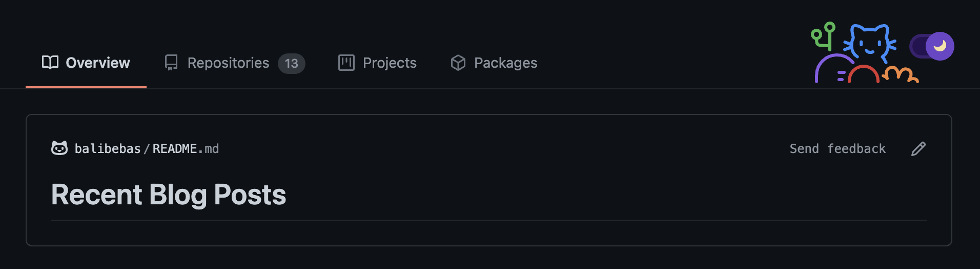
Task: Open the README.md file link
Action: coord(186,149)
